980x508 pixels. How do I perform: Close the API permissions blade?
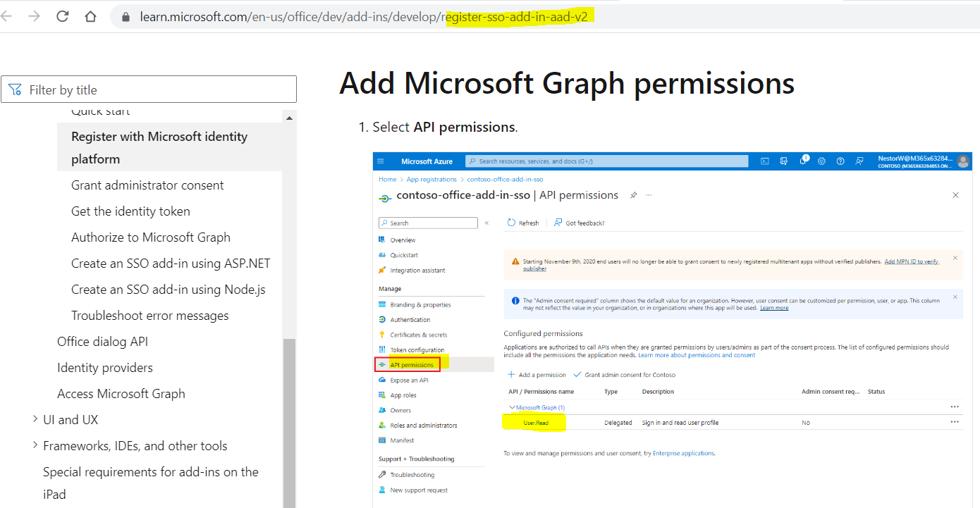[x=955, y=195]
